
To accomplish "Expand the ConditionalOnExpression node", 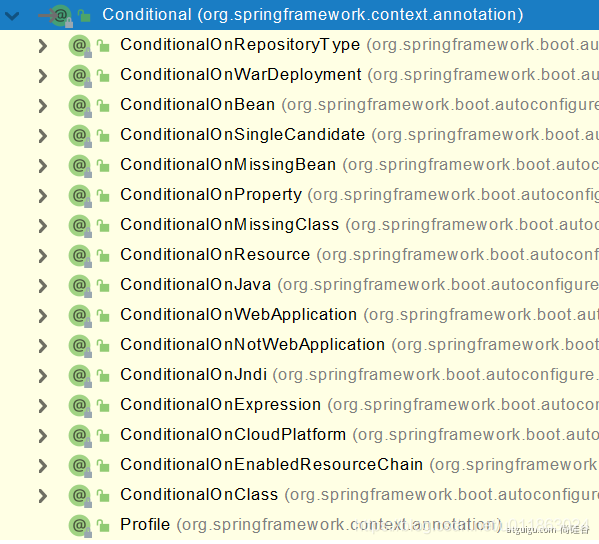I will pos(43,406).
